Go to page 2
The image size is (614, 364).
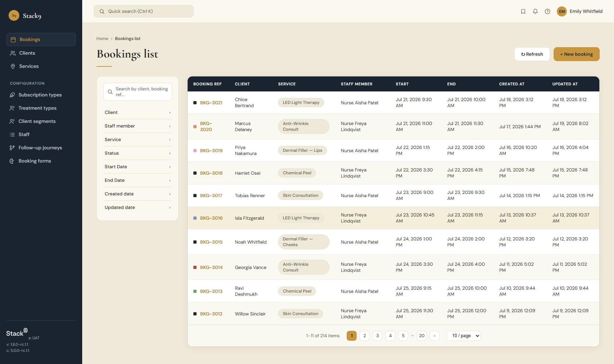[365, 336]
